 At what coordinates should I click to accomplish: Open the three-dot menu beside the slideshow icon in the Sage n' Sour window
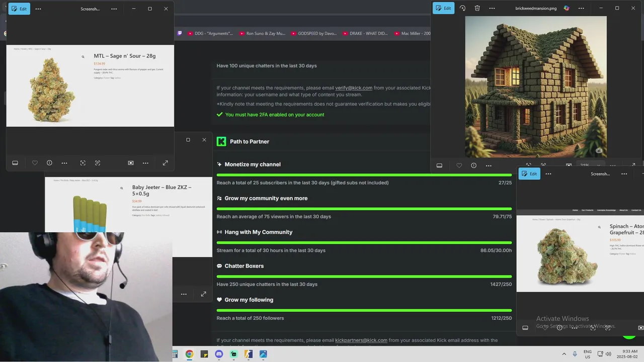(x=145, y=163)
